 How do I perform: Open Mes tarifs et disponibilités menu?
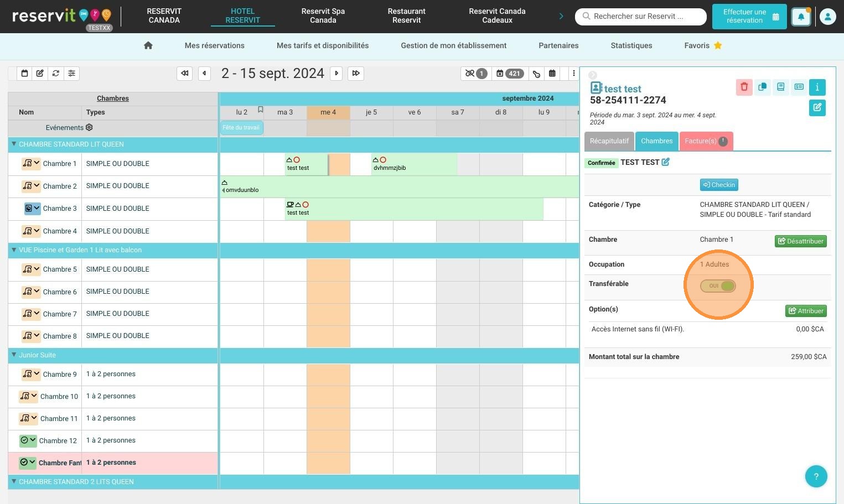(323, 45)
